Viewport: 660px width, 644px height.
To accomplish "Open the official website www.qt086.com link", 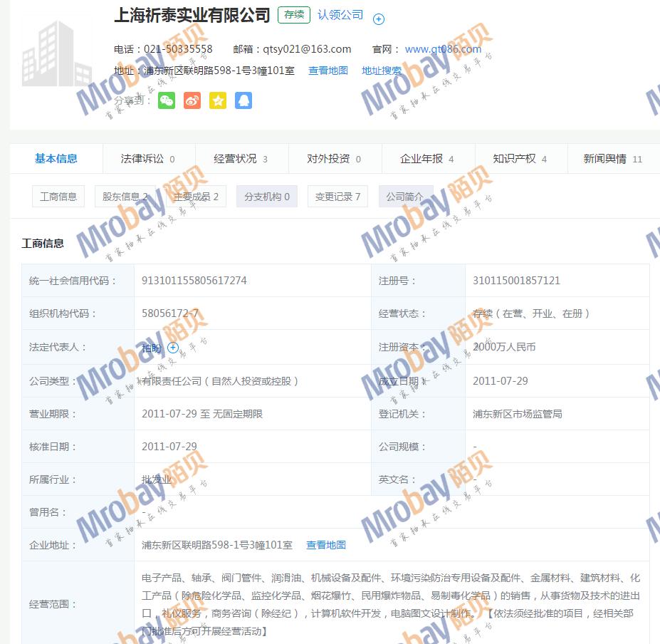I will 443,49.
